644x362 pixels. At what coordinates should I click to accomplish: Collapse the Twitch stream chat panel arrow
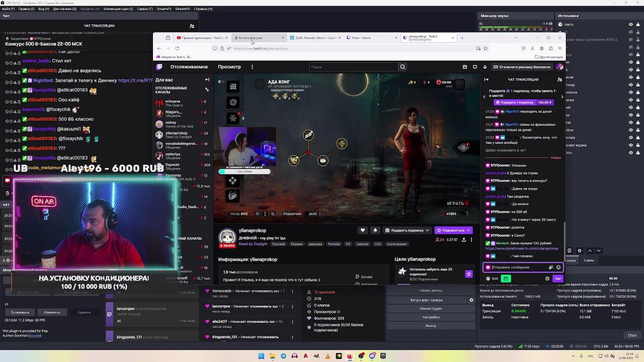[487, 79]
